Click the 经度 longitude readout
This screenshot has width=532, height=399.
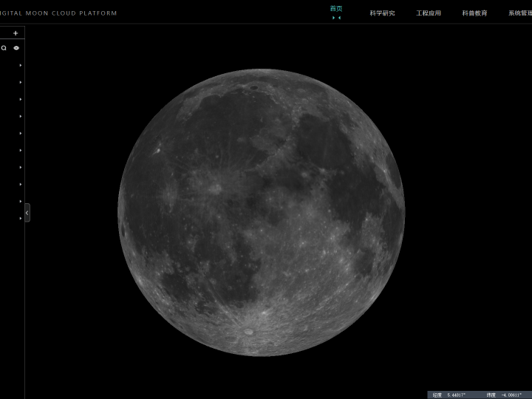[451, 395]
